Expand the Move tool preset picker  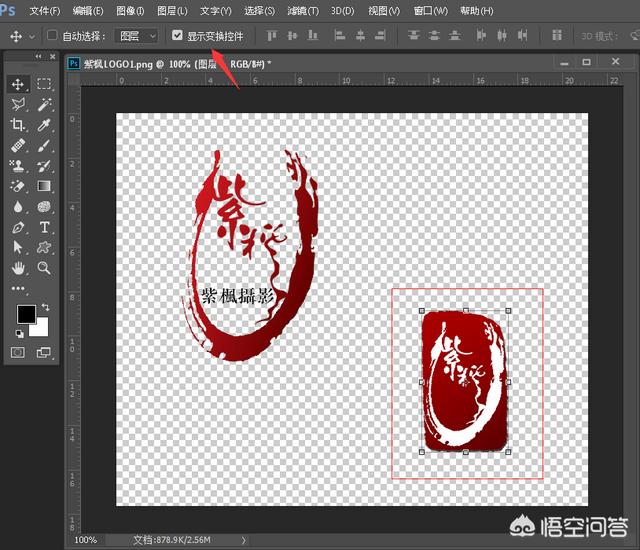[32, 36]
